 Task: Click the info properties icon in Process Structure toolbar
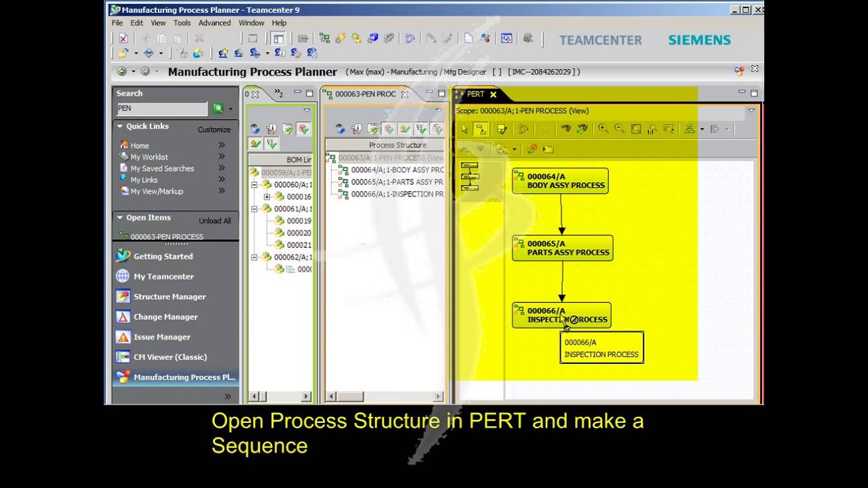coord(357,129)
